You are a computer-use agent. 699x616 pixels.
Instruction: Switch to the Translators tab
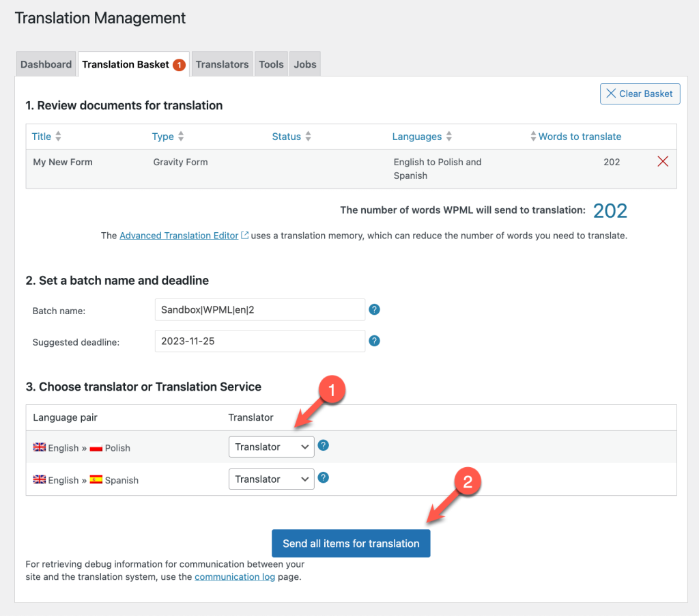click(x=222, y=64)
